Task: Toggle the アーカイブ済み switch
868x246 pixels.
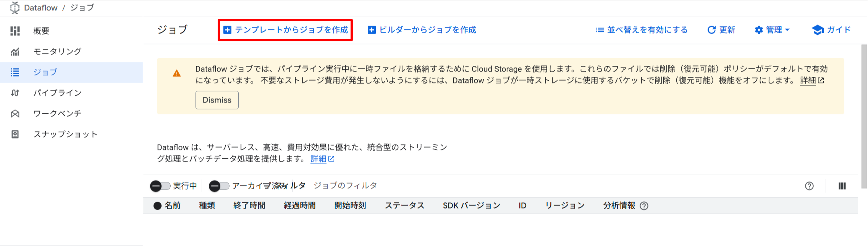Action: tap(219, 186)
